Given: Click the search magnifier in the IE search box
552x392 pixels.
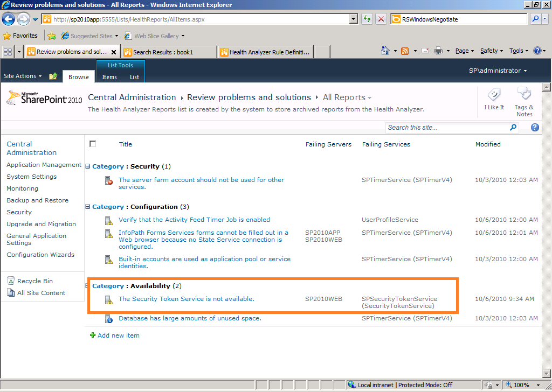Looking at the screenshot, I should click(535, 19).
